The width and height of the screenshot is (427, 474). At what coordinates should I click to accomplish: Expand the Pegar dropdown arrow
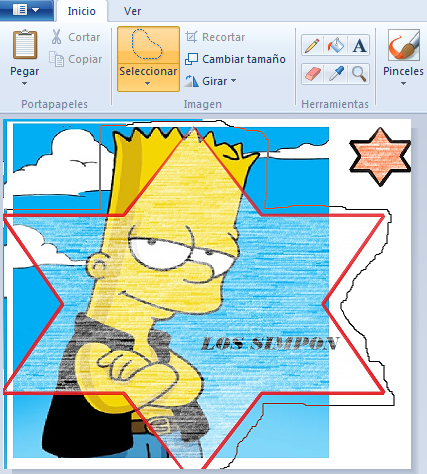(25, 84)
